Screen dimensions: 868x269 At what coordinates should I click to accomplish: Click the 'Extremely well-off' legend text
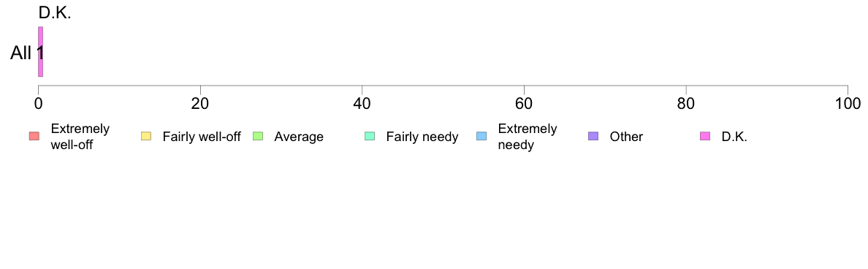80,137
